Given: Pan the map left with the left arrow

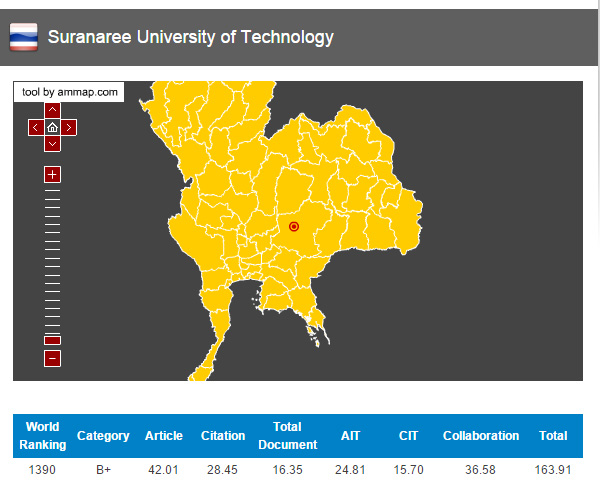Looking at the screenshot, I should (x=36, y=127).
